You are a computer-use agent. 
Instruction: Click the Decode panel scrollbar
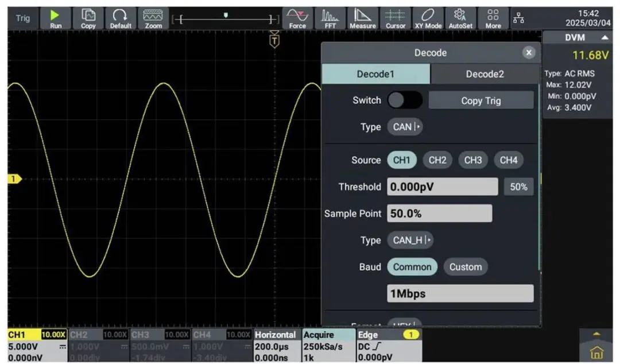(x=539, y=178)
